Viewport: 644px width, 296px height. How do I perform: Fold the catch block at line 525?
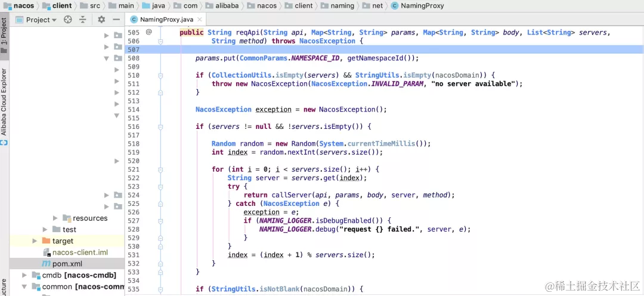pos(160,203)
